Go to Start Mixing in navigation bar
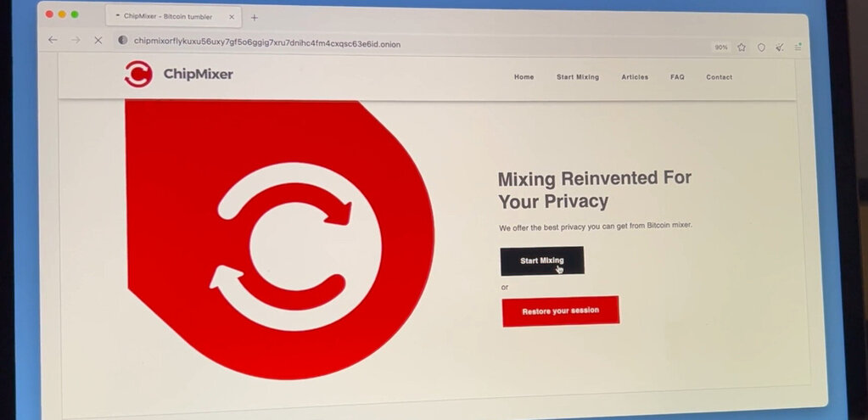This screenshot has height=420, width=868. [x=577, y=77]
